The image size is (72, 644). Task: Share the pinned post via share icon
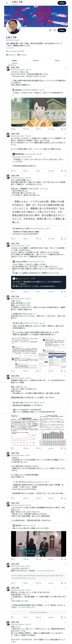tap(65, 129)
